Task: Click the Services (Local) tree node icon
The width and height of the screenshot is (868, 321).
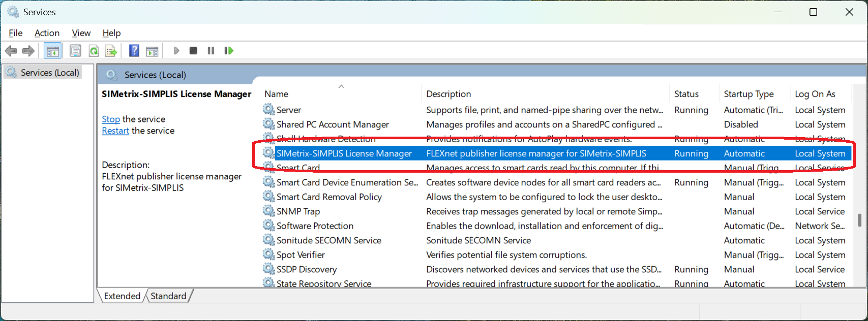Action: 11,73
